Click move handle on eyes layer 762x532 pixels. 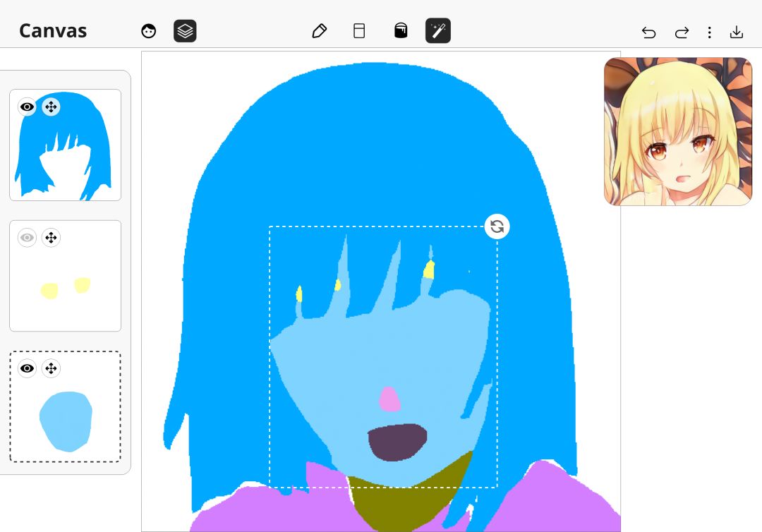(51, 238)
